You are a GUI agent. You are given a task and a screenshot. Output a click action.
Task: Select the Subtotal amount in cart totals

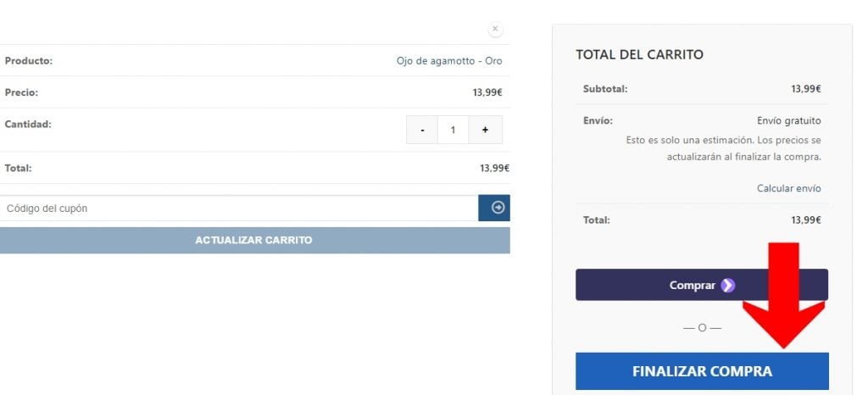pyautogui.click(x=805, y=88)
